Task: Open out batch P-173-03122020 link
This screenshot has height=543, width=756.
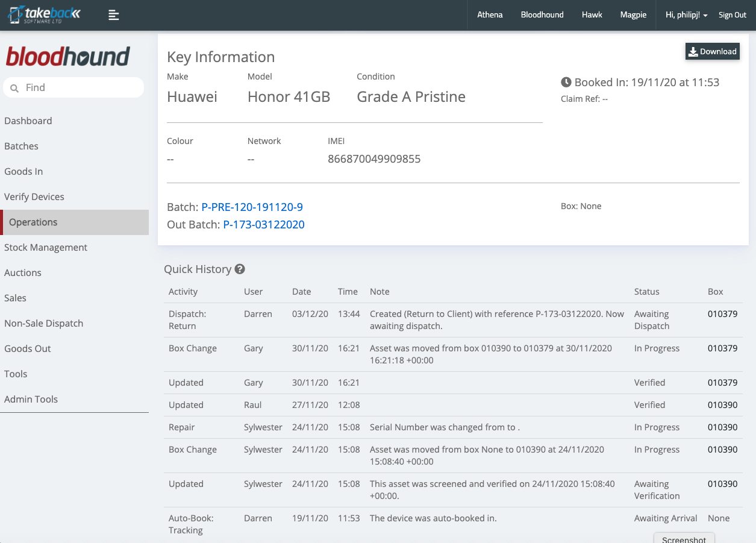Action: (264, 225)
